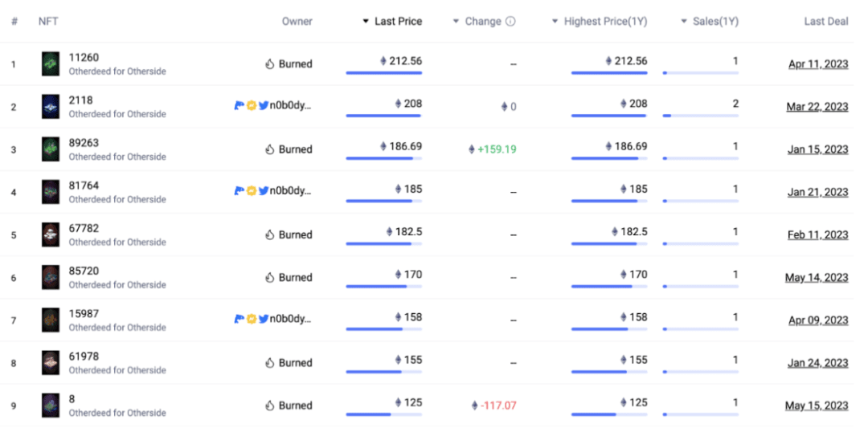Click the flame icon in NFT 61978's row

click(x=270, y=363)
